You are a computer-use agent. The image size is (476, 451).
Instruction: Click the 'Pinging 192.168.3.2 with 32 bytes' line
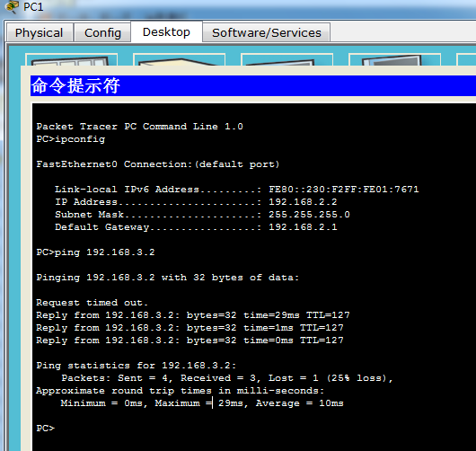[168, 278]
